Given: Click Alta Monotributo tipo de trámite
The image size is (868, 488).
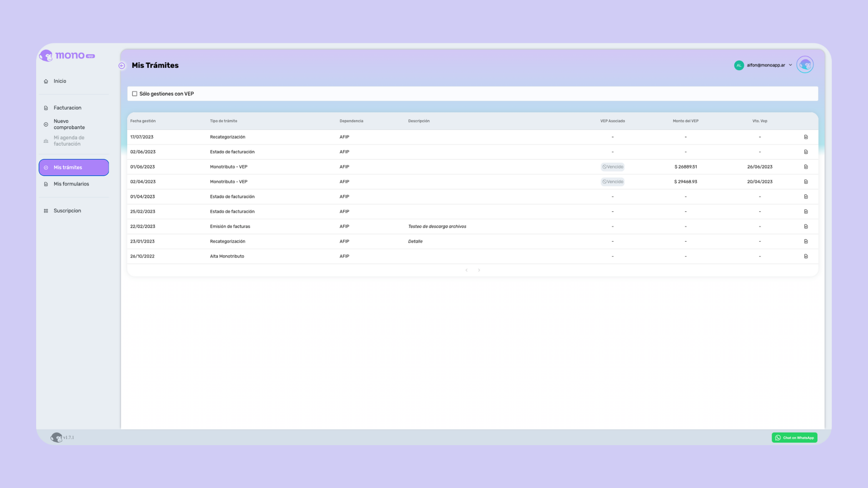Looking at the screenshot, I should [227, 256].
